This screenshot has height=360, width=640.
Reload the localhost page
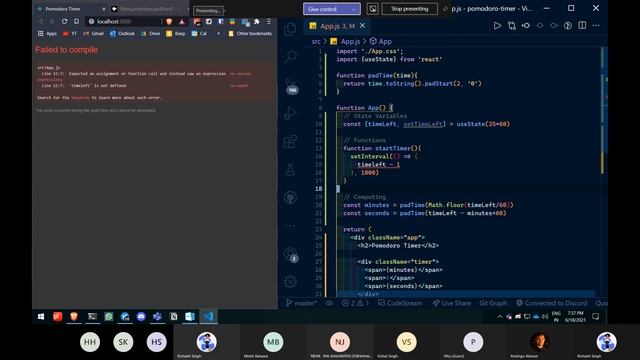(x=64, y=21)
